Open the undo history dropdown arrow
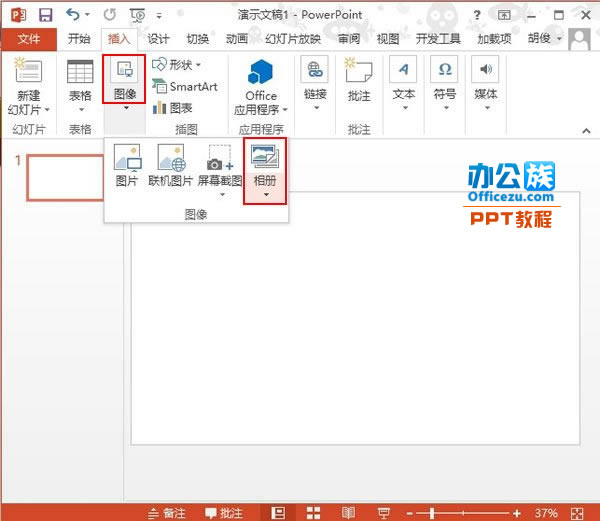 tap(87, 15)
